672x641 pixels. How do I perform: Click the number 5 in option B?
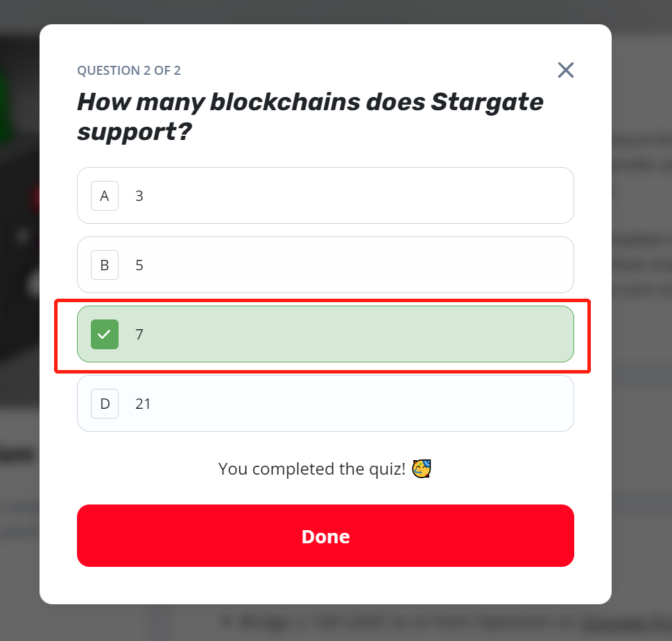click(x=139, y=265)
